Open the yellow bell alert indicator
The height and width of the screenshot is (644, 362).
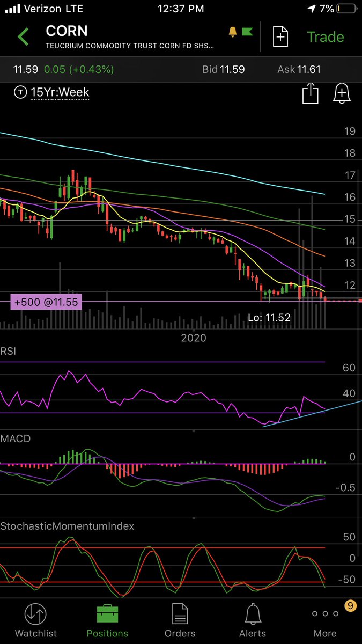pos(232,32)
